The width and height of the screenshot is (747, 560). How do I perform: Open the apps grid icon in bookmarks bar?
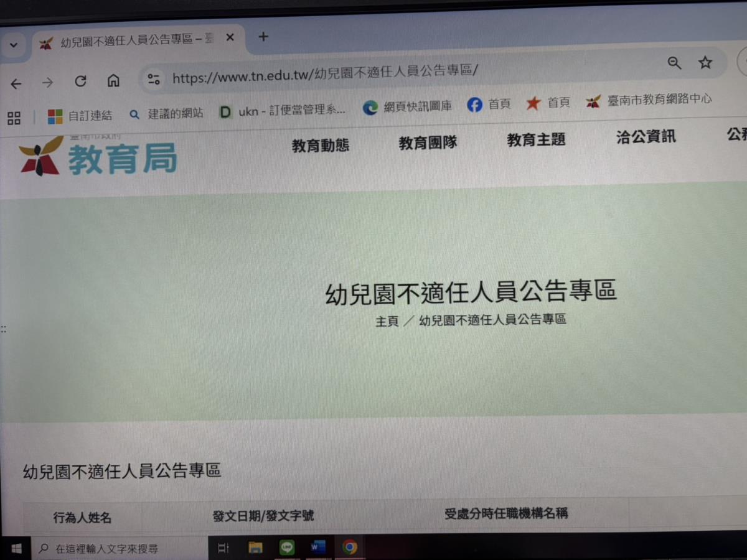(x=14, y=118)
